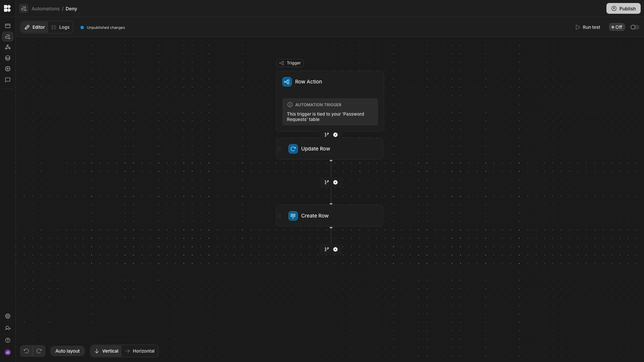Select the Update Row step node
Image resolution: width=644 pixels, height=362 pixels.
(x=330, y=149)
